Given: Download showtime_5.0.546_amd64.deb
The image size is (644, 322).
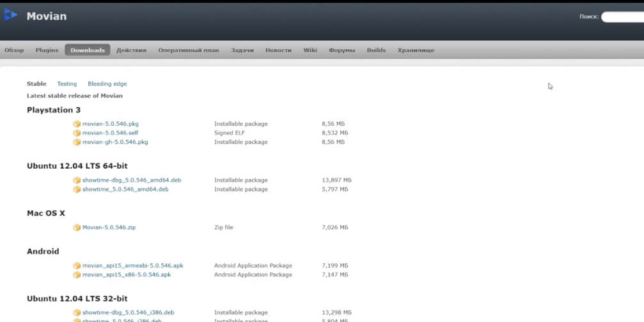Looking at the screenshot, I should (125, 189).
